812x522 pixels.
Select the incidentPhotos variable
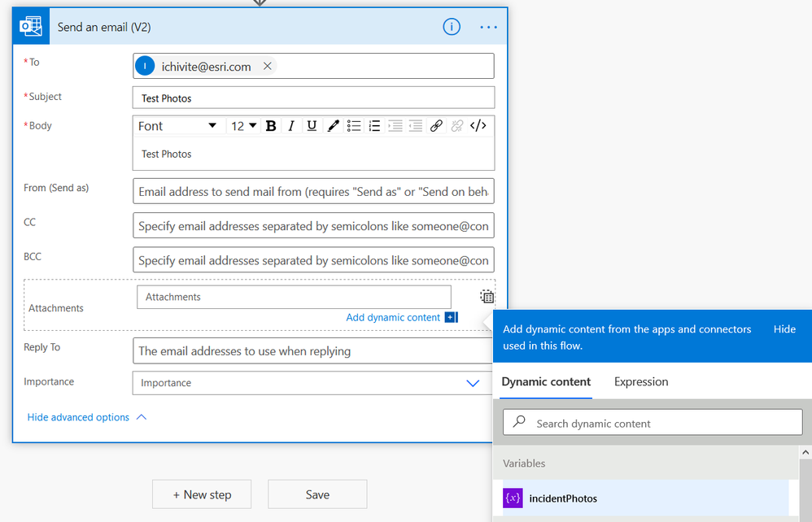[x=645, y=498]
